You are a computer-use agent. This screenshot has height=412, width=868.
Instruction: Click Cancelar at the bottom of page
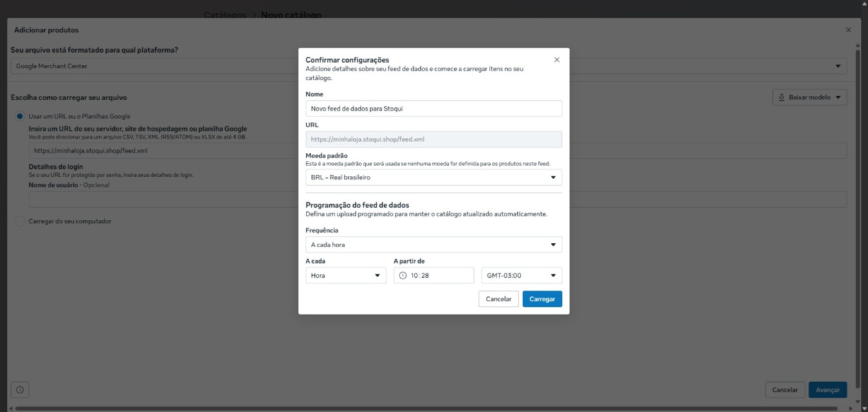pos(785,390)
